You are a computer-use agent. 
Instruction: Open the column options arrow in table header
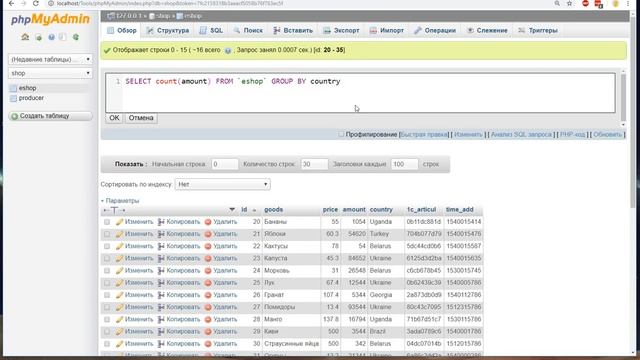tap(232, 210)
